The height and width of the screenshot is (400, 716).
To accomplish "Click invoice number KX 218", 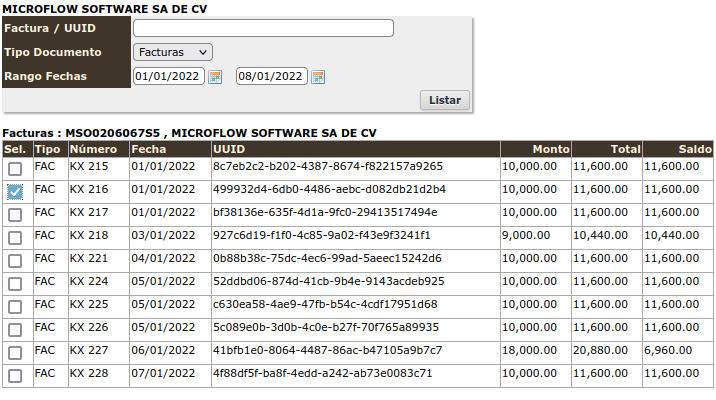I will 89,235.
